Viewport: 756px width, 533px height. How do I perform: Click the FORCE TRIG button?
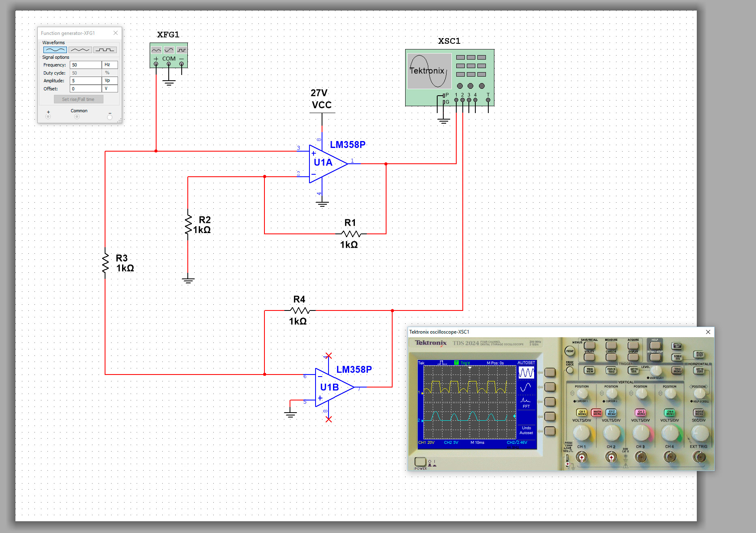coord(611,370)
